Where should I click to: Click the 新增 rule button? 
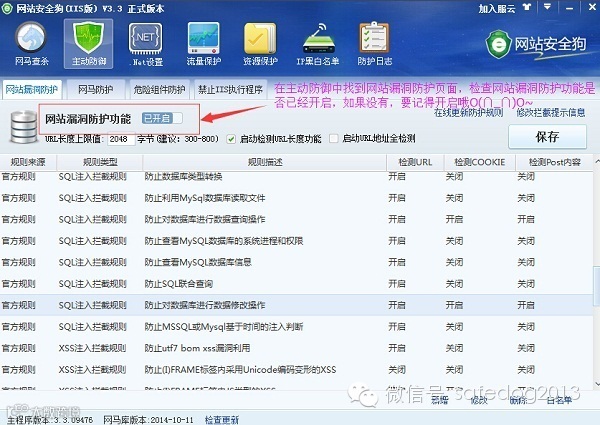pyautogui.click(x=439, y=400)
